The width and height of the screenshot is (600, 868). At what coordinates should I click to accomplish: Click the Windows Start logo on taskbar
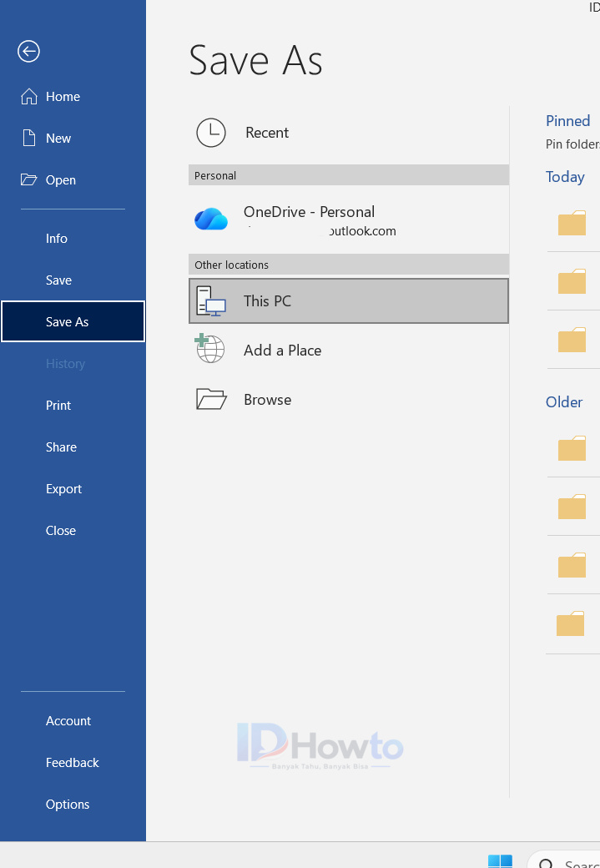[501, 860]
